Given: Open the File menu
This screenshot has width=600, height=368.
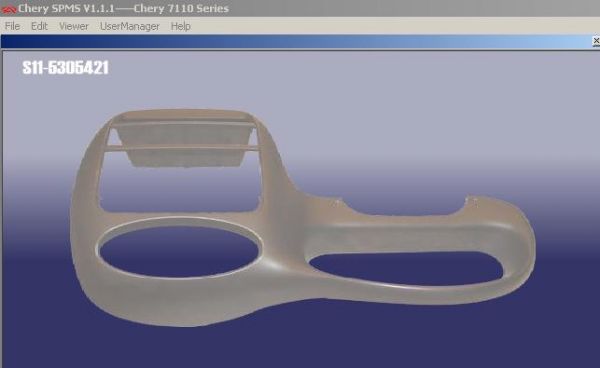Looking at the screenshot, I should tap(12, 26).
